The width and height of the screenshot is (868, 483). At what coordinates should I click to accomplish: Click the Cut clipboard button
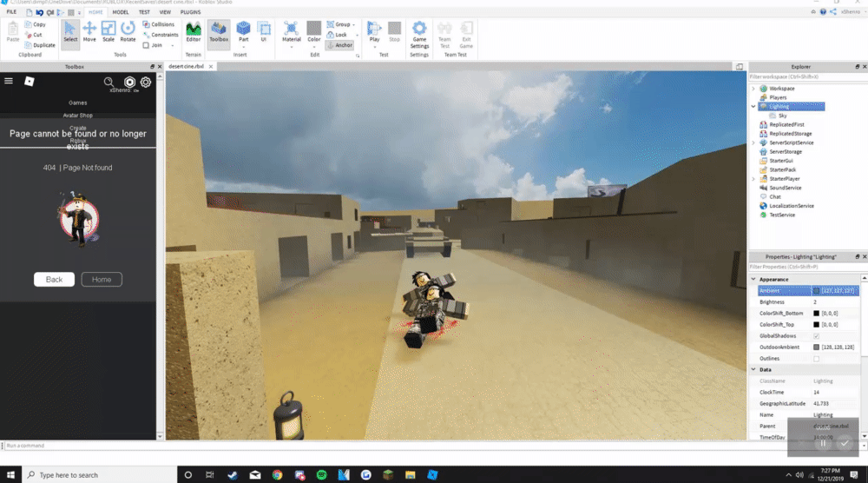click(34, 35)
